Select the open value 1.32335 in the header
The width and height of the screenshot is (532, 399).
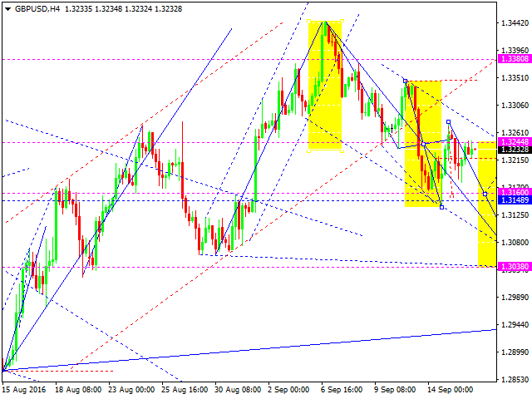tap(78, 9)
